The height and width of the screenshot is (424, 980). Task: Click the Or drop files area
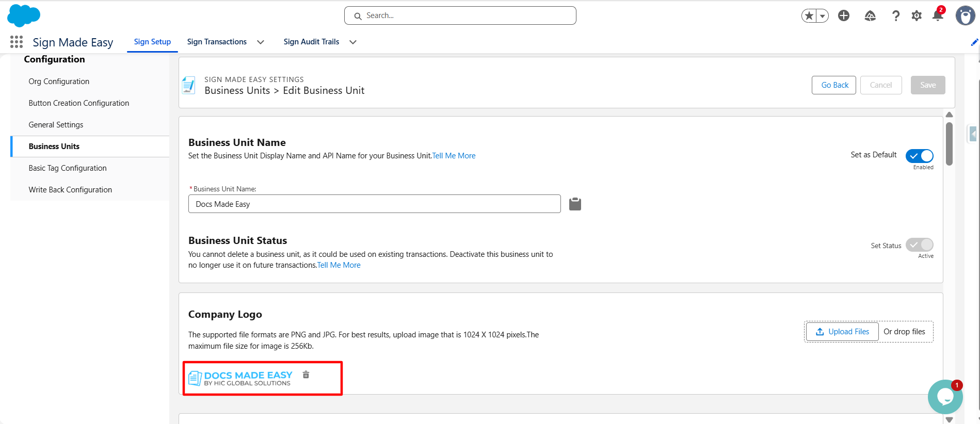pyautogui.click(x=904, y=332)
